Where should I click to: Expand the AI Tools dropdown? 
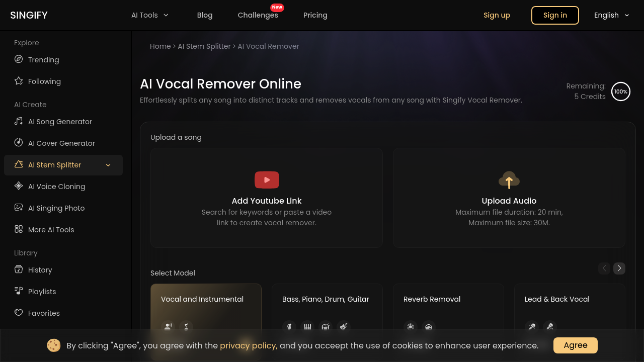(x=149, y=15)
